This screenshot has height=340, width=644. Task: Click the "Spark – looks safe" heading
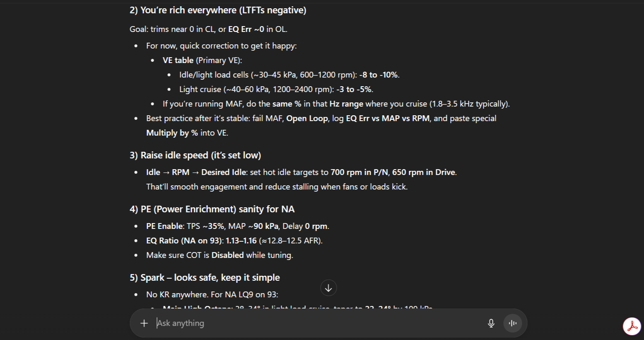pos(205,278)
